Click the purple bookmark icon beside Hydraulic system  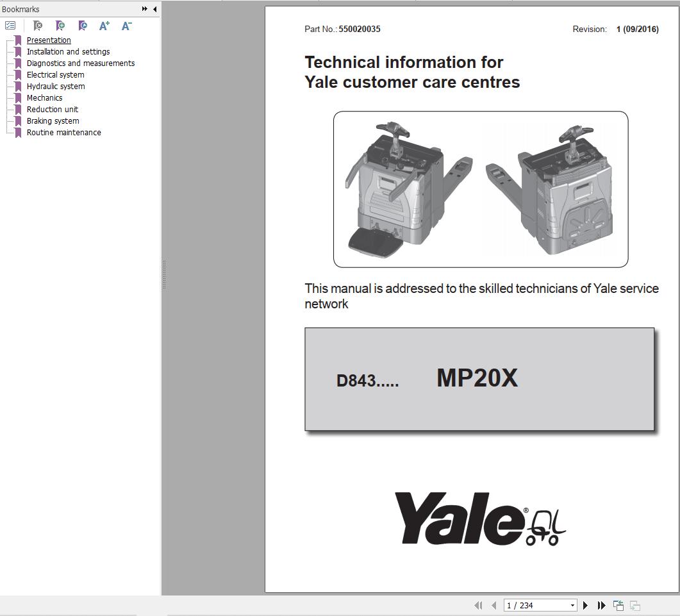[x=18, y=87]
